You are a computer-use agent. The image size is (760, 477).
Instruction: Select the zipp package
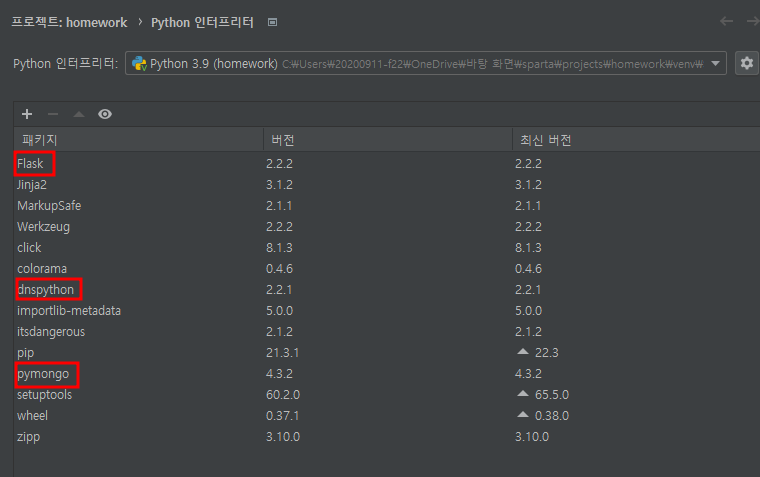tap(29, 437)
